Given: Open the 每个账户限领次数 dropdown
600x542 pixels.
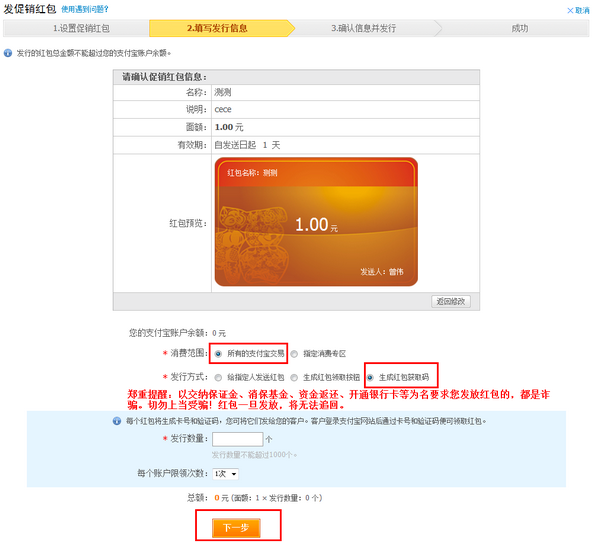Looking at the screenshot, I should 225,473.
